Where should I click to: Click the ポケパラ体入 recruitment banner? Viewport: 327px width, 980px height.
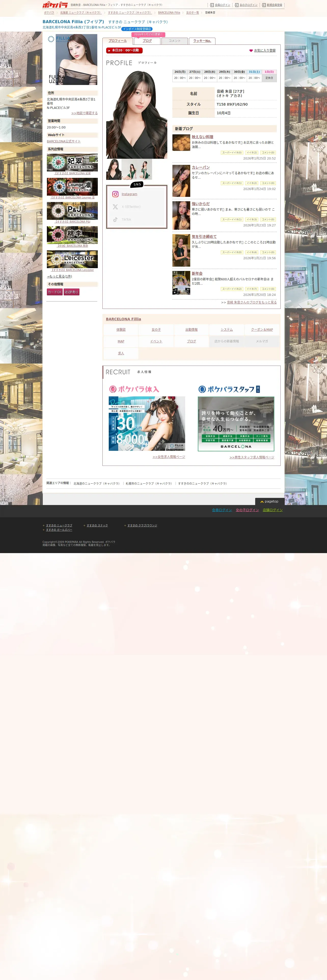[147, 424]
